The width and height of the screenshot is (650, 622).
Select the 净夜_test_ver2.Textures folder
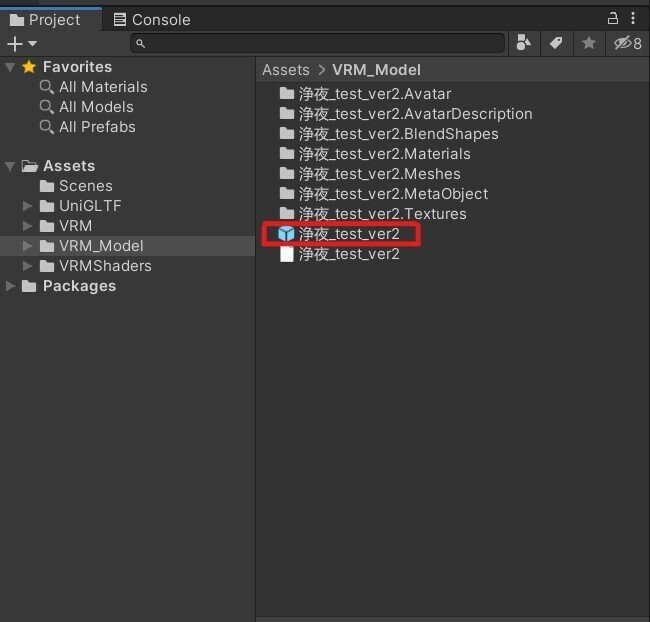click(x=373, y=214)
